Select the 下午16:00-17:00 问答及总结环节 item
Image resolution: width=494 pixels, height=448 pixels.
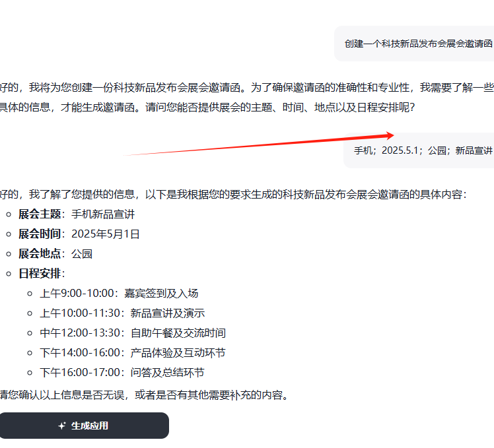(122, 373)
